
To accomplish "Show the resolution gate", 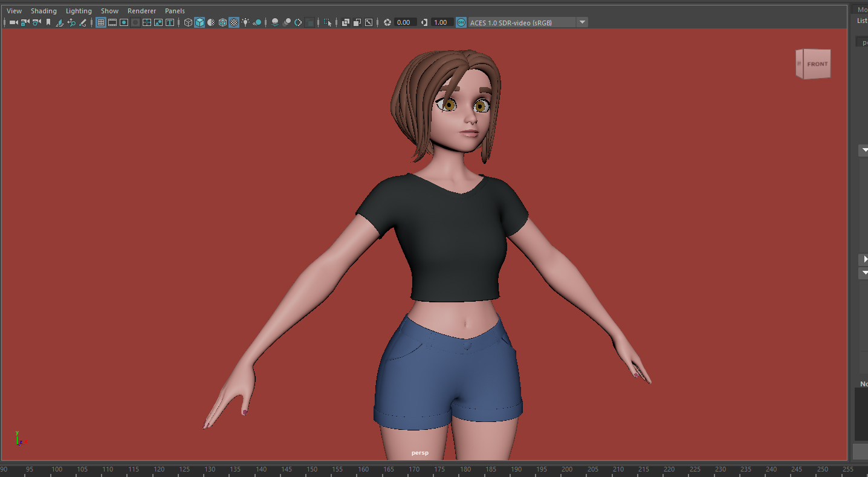I will (124, 22).
